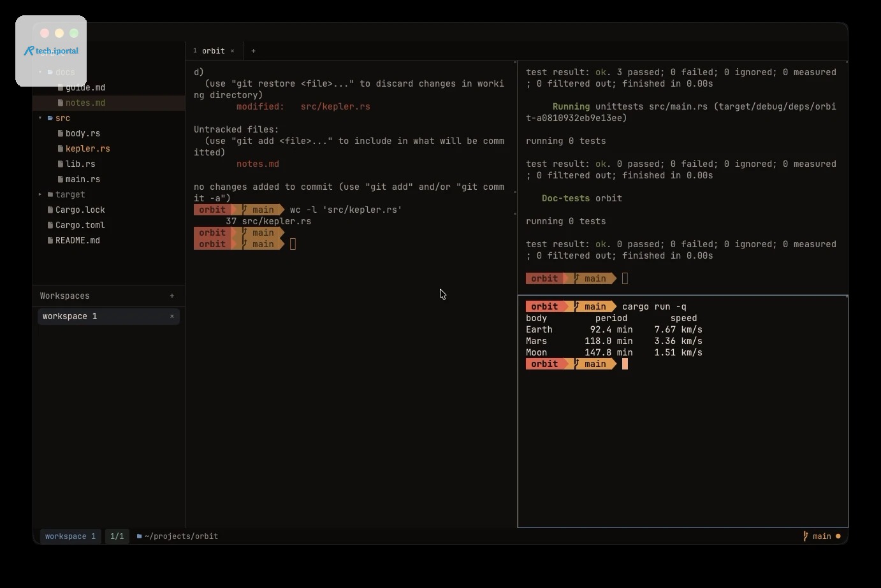
Task: Click workspace 1 in the status bar
Action: (70, 536)
